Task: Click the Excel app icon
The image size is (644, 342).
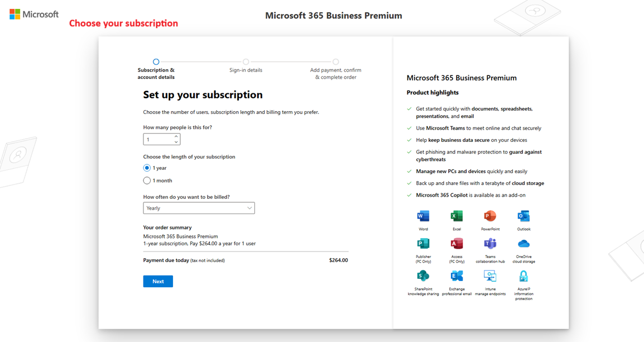Action: pyautogui.click(x=456, y=216)
